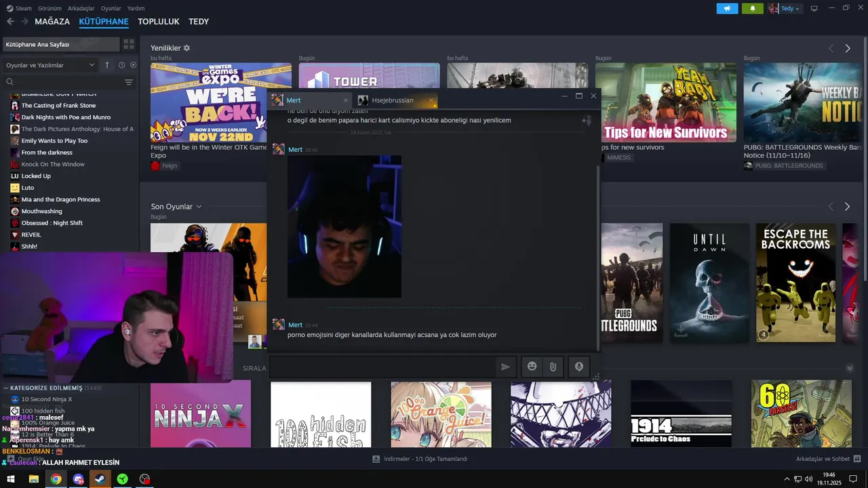Click the Feign game tag
The image size is (868, 488).
tap(164, 165)
